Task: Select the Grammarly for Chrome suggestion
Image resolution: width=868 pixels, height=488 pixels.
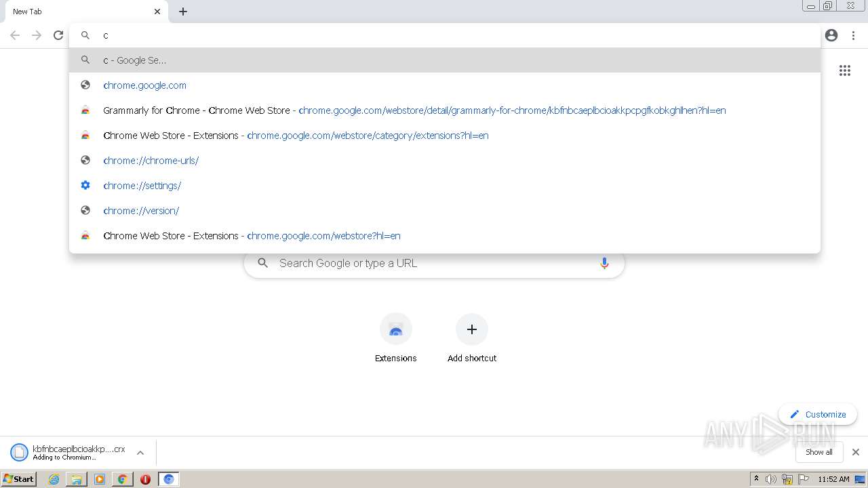Action: (445, 110)
